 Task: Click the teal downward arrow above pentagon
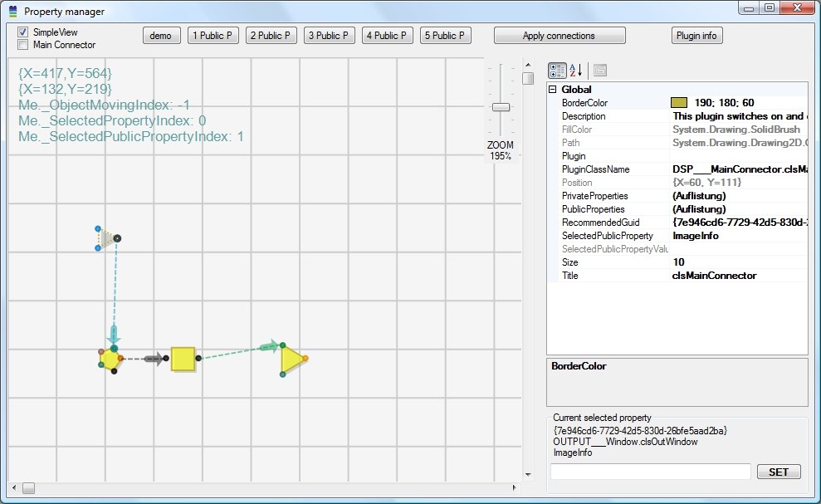tap(114, 334)
